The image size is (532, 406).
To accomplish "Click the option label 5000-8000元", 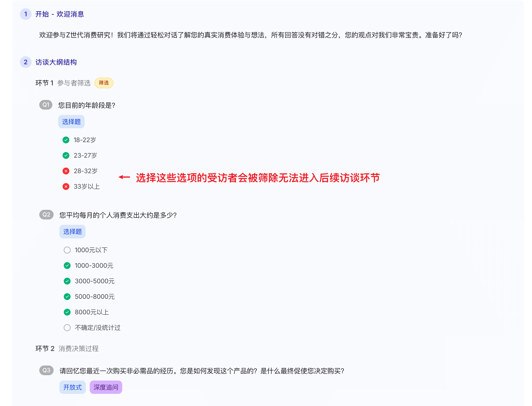I will (x=95, y=297).
